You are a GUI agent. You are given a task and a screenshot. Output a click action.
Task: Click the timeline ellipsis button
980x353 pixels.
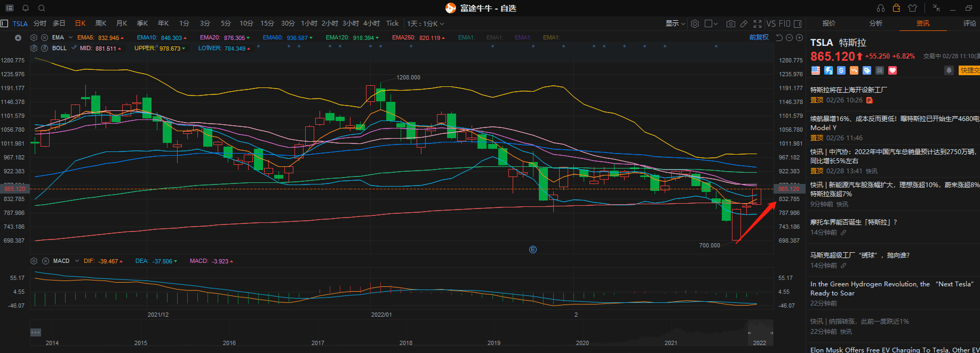36,332
